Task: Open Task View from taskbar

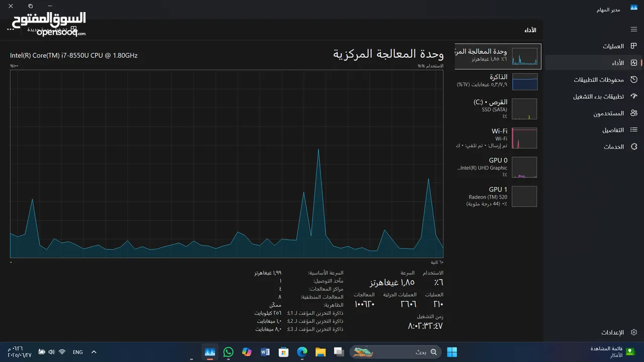Action: [x=339, y=352]
